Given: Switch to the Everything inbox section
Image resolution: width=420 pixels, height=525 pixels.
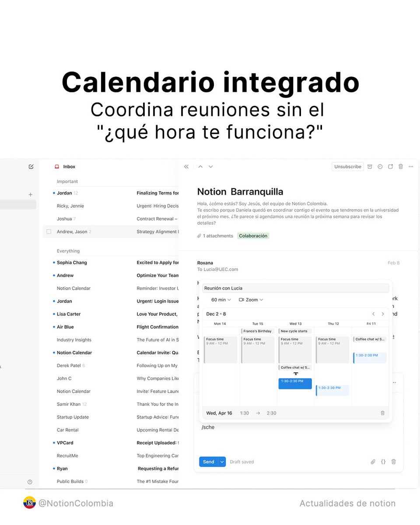Looking at the screenshot, I should (68, 251).
